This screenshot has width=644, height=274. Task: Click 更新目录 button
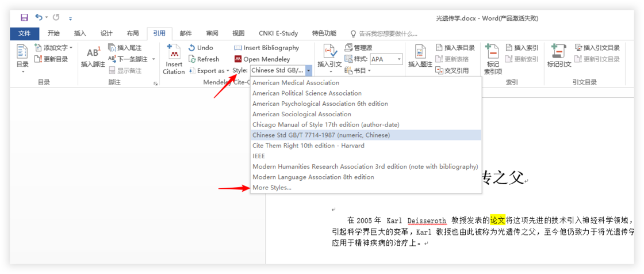click(51, 59)
